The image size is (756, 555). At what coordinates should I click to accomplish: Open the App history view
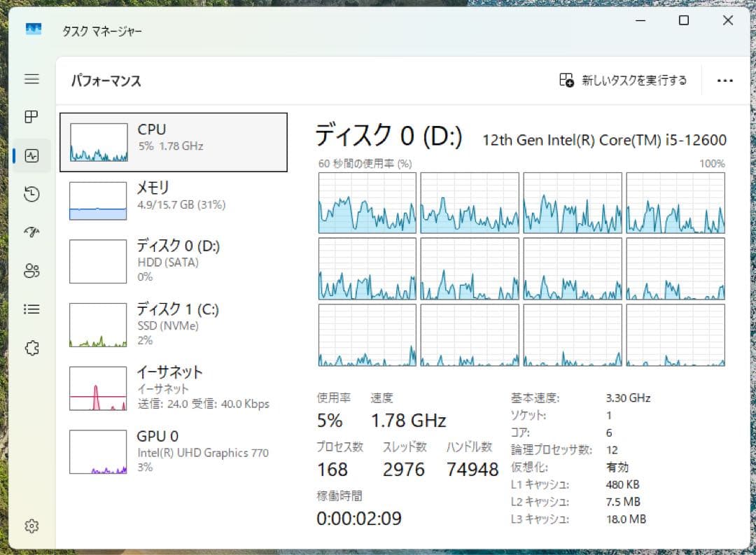click(31, 195)
